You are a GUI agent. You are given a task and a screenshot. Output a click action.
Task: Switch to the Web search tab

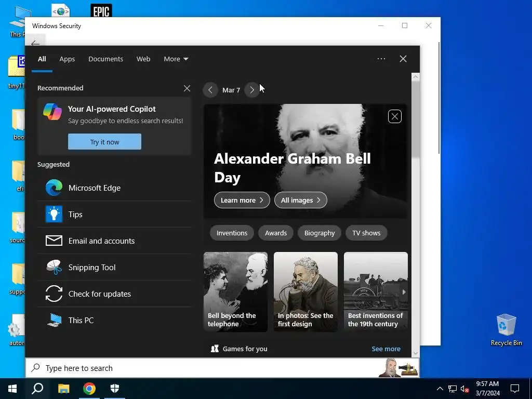point(143,59)
